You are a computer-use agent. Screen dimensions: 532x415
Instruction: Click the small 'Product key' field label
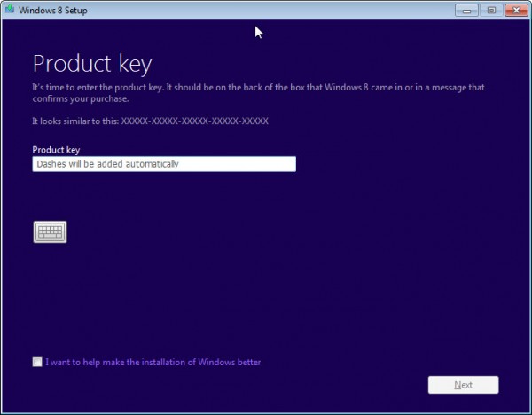coord(56,150)
